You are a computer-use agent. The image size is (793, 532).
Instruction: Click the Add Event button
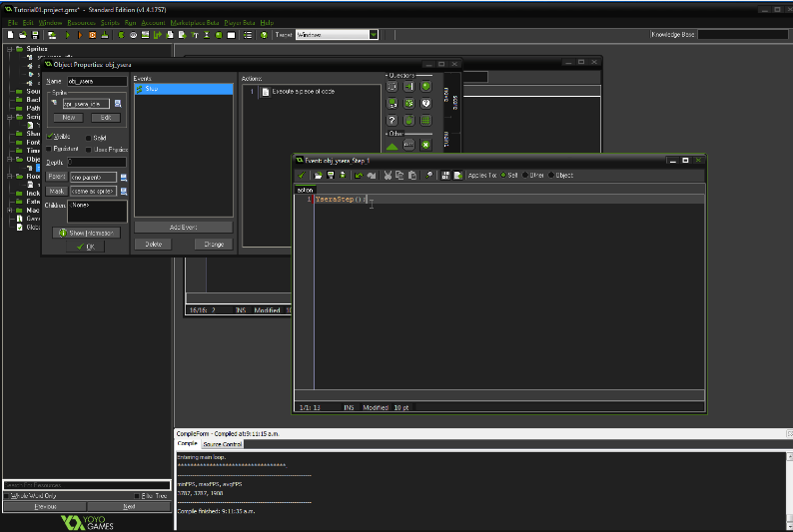pyautogui.click(x=183, y=228)
